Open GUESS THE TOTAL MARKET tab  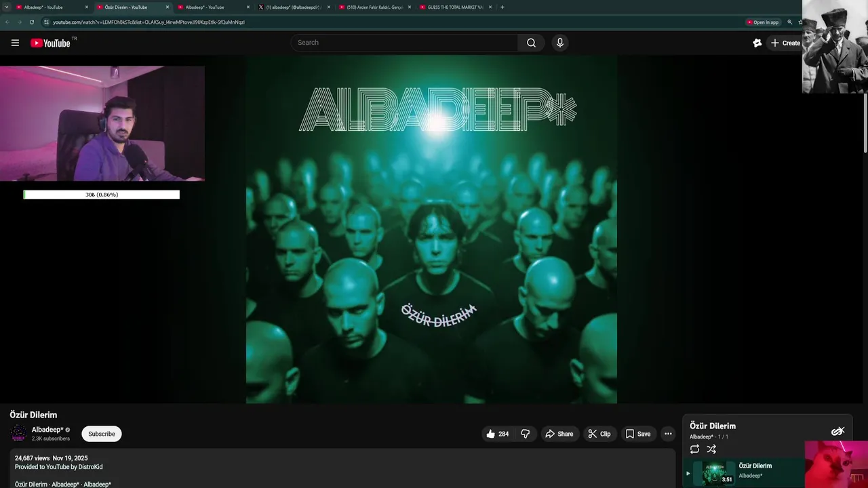tap(455, 7)
